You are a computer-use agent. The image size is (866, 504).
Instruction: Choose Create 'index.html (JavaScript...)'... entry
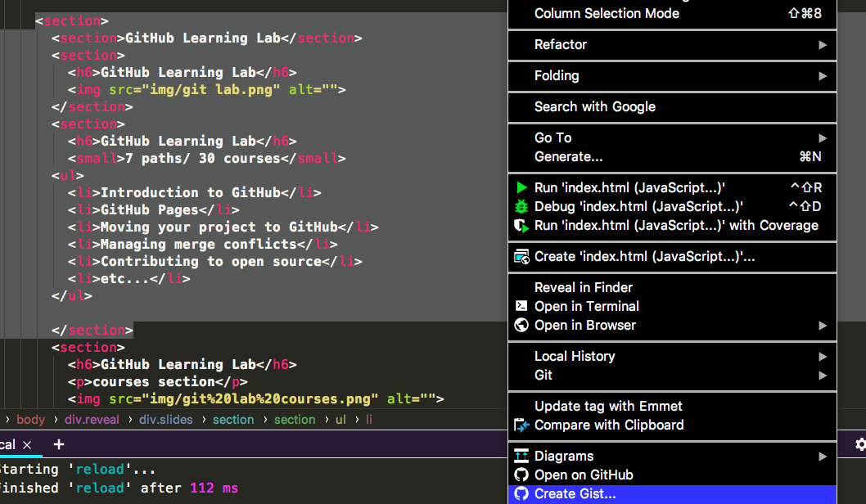tap(672, 257)
